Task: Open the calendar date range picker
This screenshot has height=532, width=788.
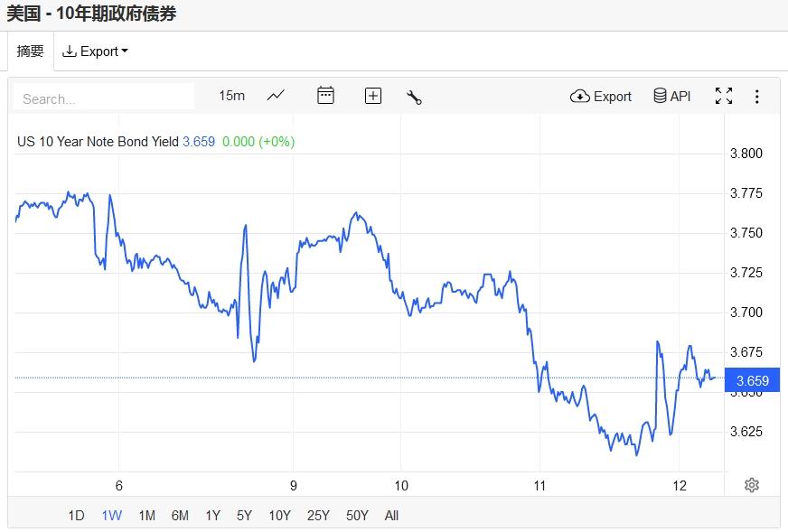Action: coord(325,96)
